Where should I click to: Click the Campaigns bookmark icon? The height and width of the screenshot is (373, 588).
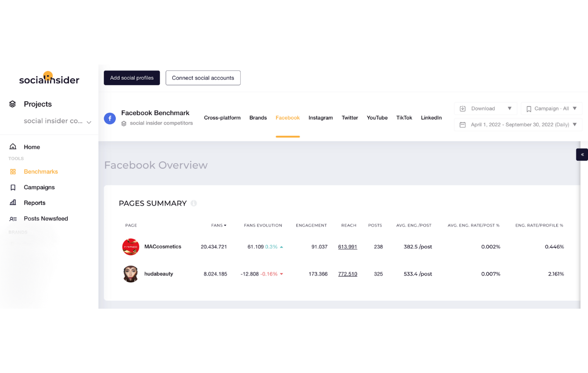point(13,187)
